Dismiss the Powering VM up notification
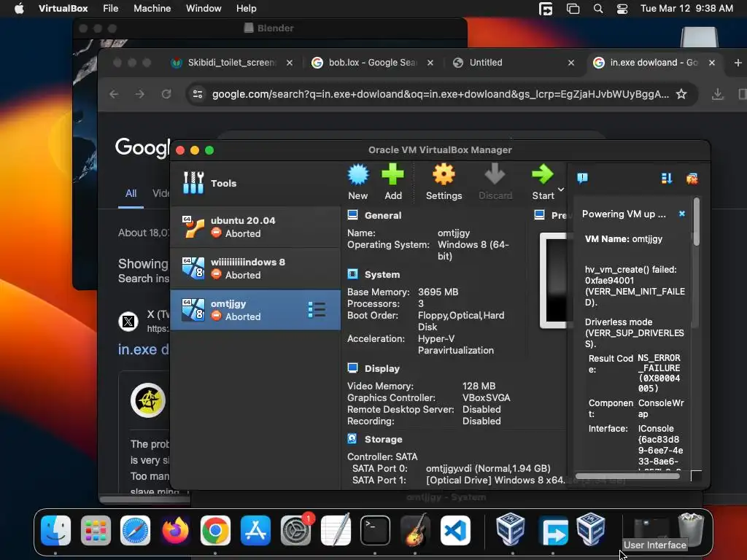 pos(682,214)
